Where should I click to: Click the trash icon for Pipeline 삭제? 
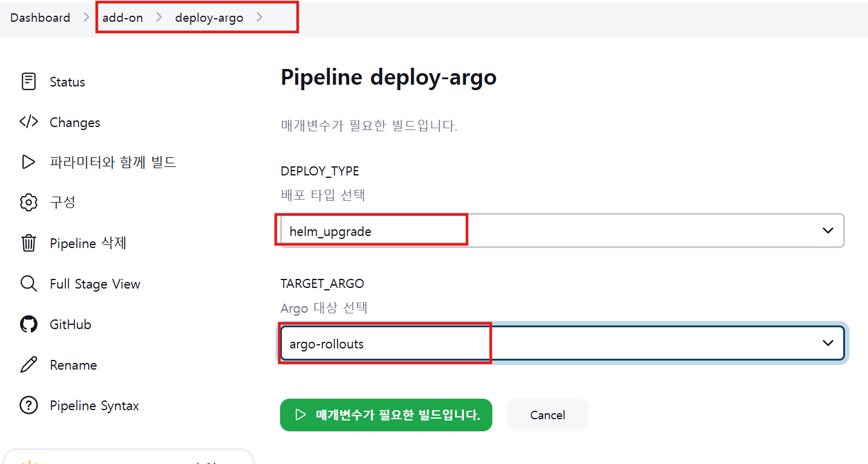coord(28,243)
